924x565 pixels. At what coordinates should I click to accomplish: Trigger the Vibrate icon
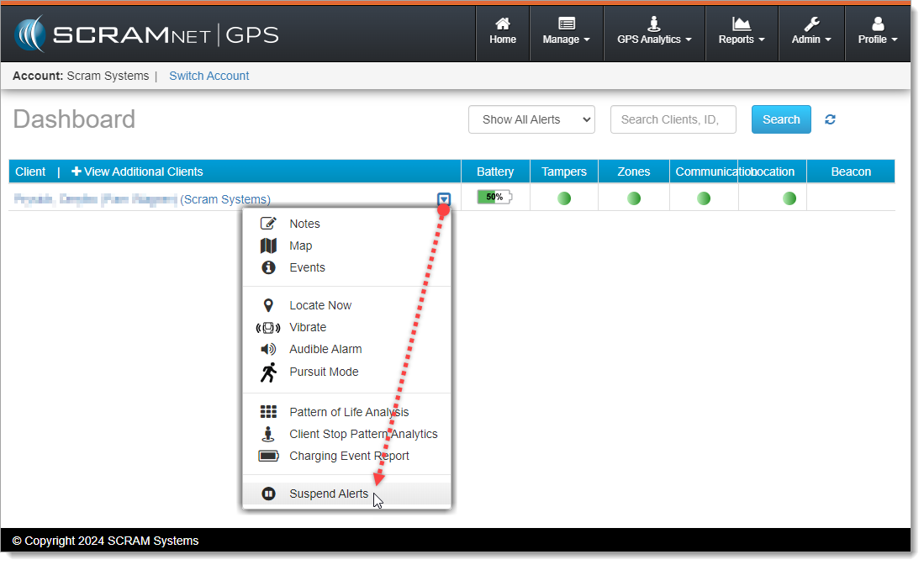268,328
